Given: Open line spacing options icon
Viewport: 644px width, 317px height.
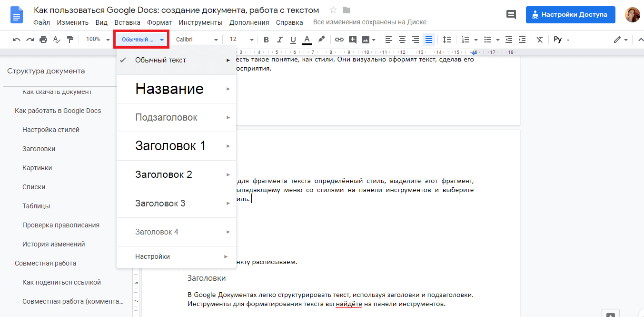Looking at the screenshot, I should tap(446, 40).
